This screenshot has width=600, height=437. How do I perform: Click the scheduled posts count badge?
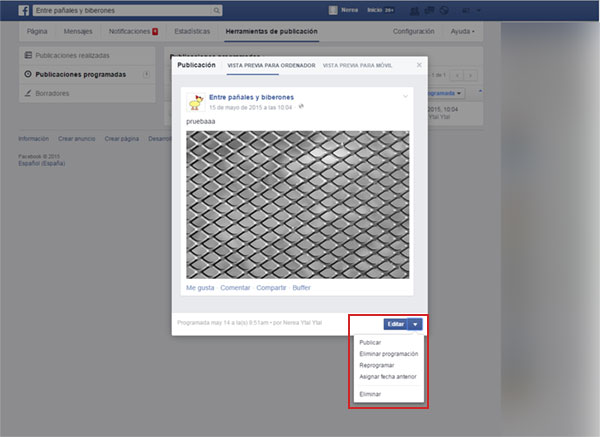coord(147,74)
